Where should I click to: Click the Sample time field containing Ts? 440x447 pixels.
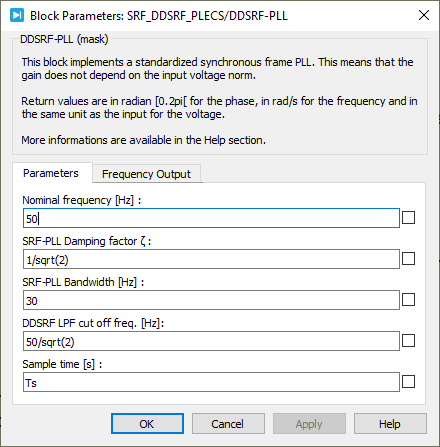coord(211,382)
